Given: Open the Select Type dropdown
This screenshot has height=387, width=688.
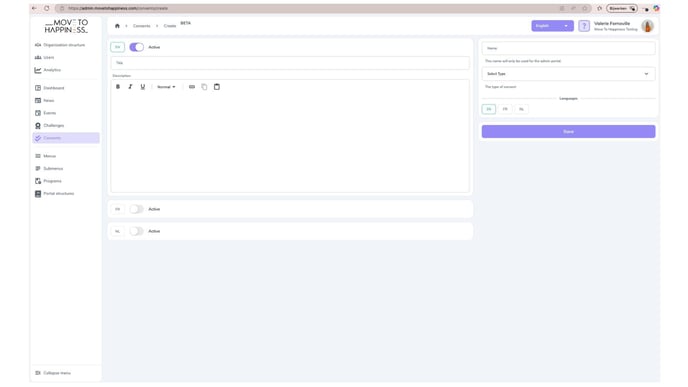Looking at the screenshot, I should click(x=569, y=74).
